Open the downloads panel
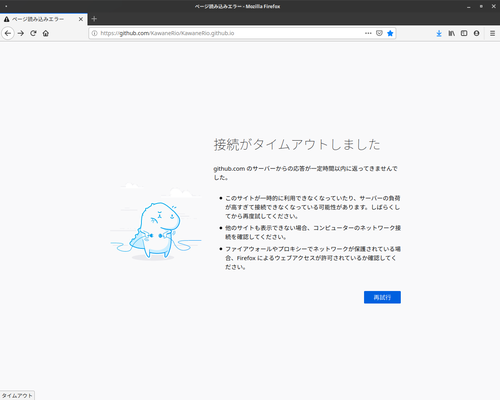This screenshot has height=400, width=500. pyautogui.click(x=439, y=33)
